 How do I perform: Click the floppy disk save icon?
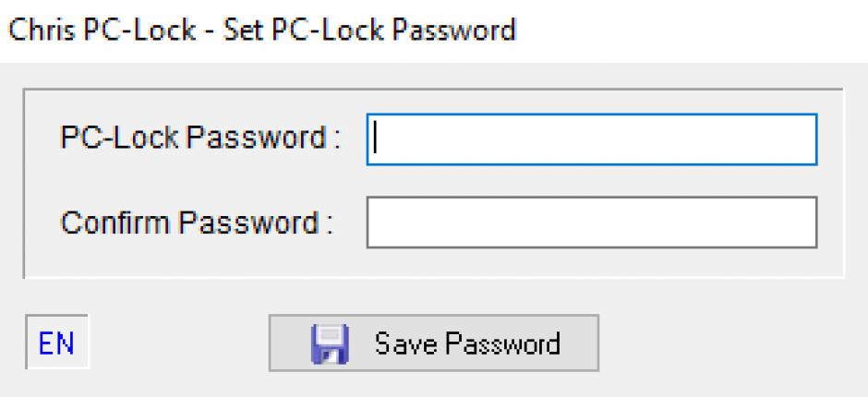point(330,343)
